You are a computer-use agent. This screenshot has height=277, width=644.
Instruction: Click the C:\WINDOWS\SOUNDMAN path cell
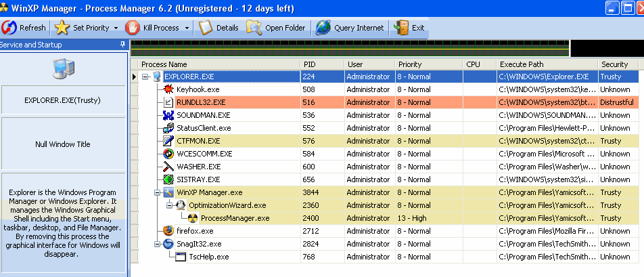point(547,115)
